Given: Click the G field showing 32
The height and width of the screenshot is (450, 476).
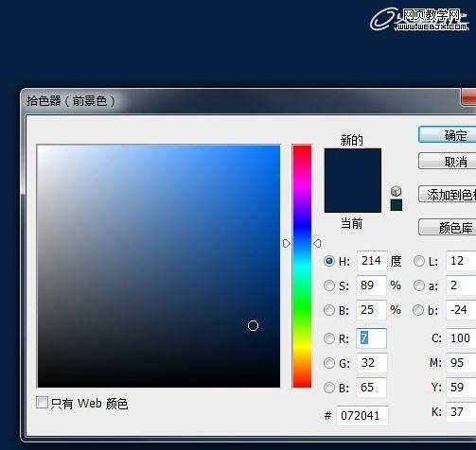Looking at the screenshot, I should [372, 363].
